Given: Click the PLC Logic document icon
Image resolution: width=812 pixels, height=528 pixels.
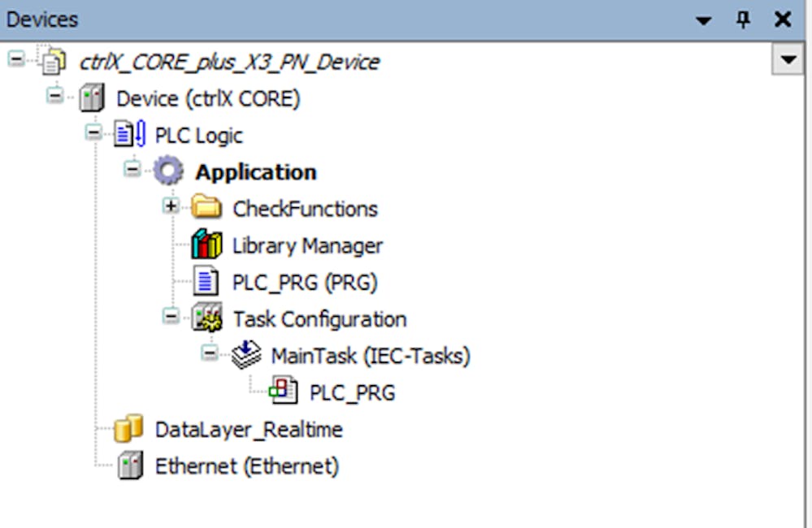Looking at the screenshot, I should tap(129, 134).
